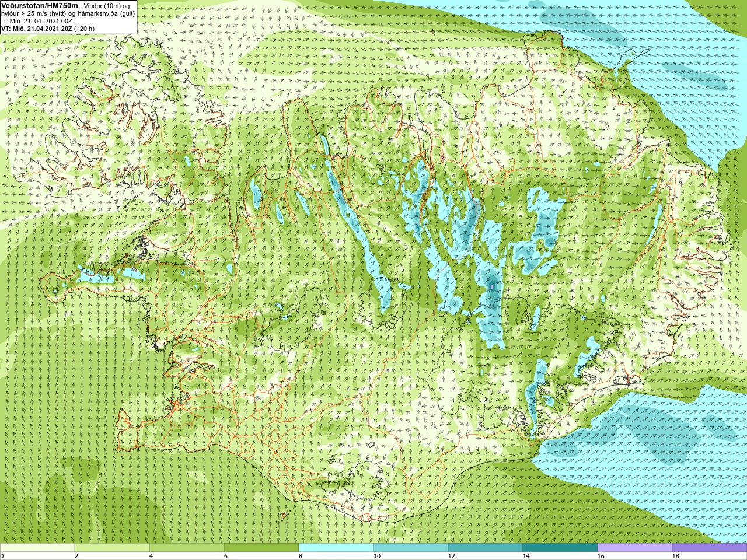
Task: Click the 6–8 m/s dark green legend swatch
Action: coord(261,548)
